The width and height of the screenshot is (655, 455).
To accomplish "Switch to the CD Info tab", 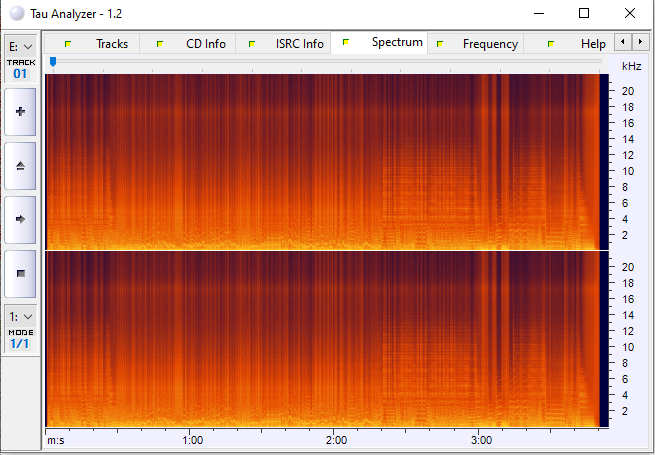I will point(188,43).
